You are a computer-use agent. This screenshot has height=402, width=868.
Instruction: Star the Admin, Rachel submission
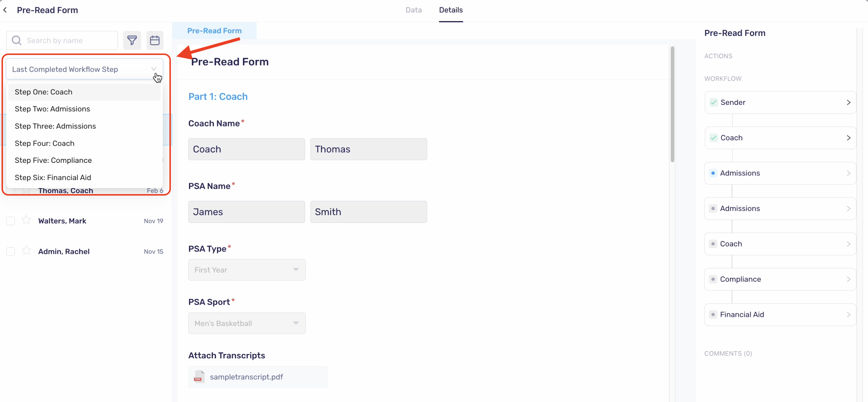[26, 251]
